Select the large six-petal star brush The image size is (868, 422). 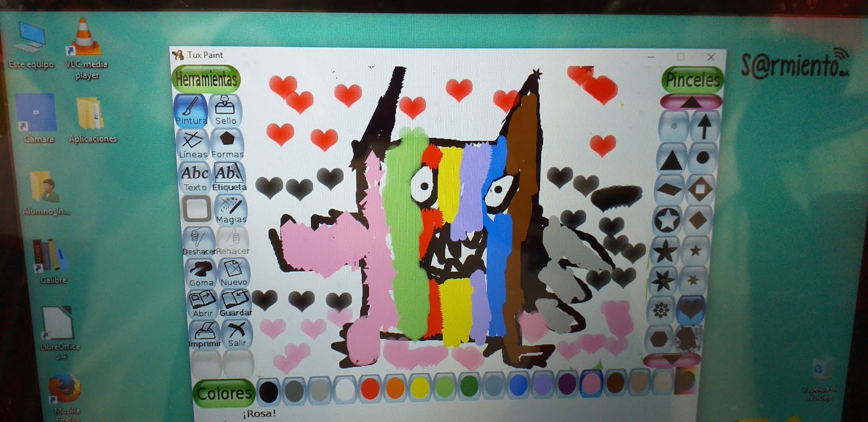coord(662,280)
